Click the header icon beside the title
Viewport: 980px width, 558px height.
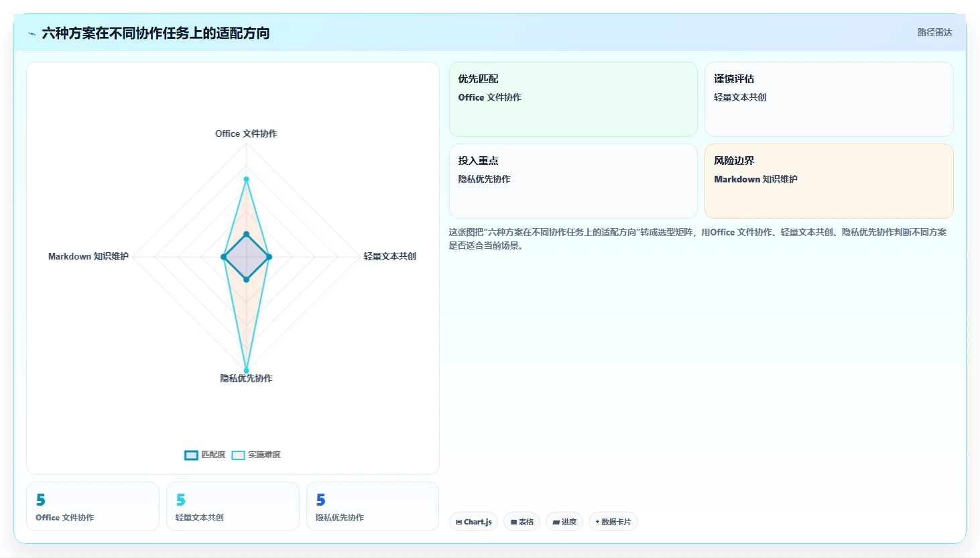[32, 34]
